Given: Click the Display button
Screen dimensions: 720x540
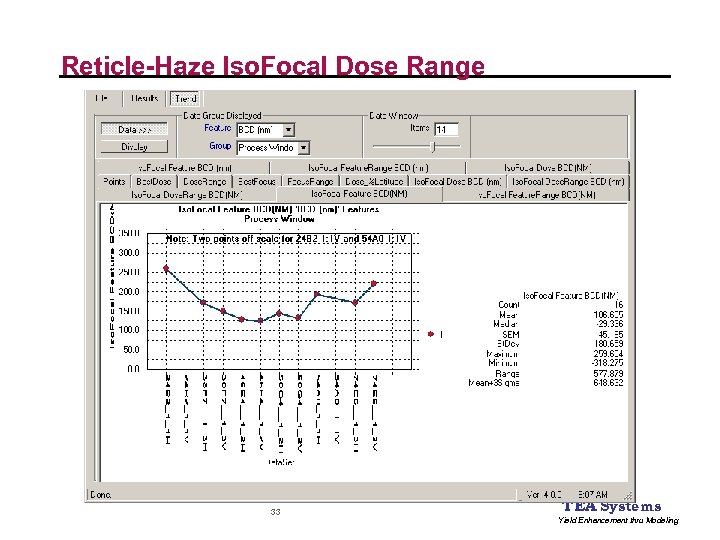Looking at the screenshot, I should click(134, 146).
